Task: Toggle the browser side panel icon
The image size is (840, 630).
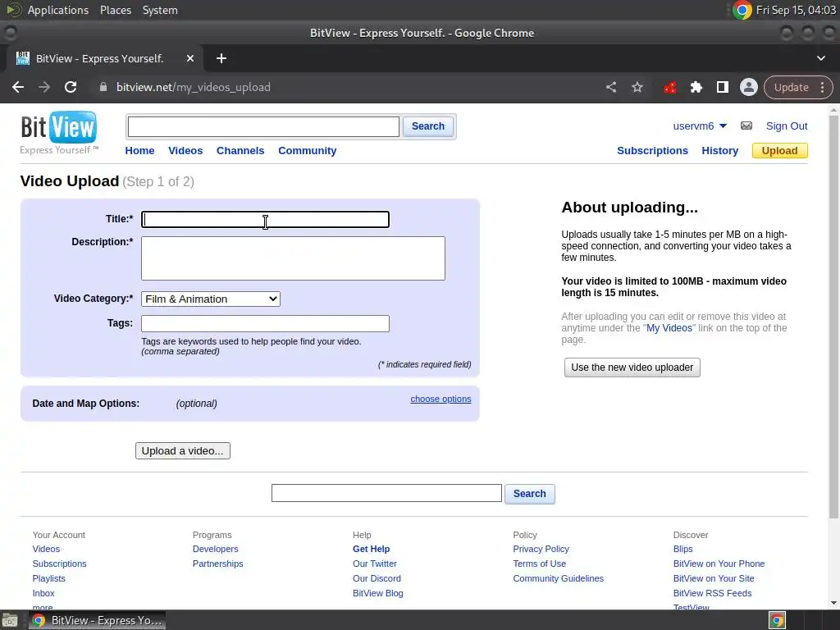Action: (722, 87)
